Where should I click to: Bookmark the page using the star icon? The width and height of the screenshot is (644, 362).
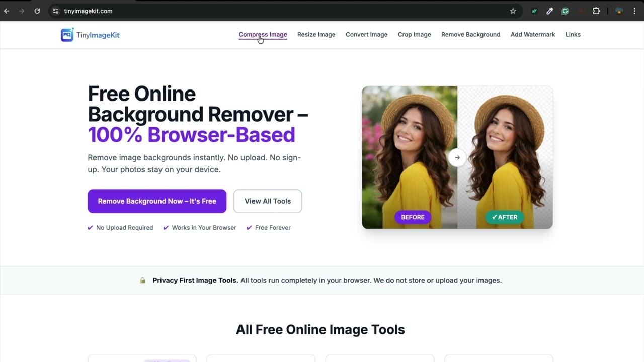(x=513, y=11)
